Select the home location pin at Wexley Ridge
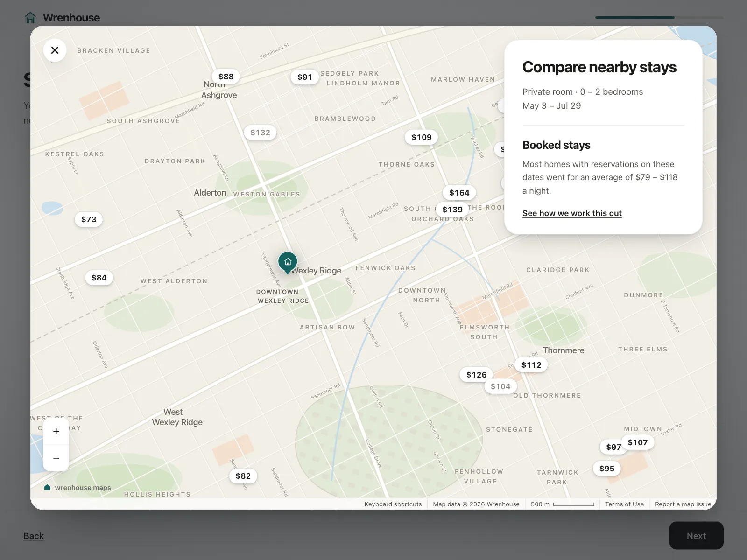This screenshot has height=560, width=747. tap(288, 262)
